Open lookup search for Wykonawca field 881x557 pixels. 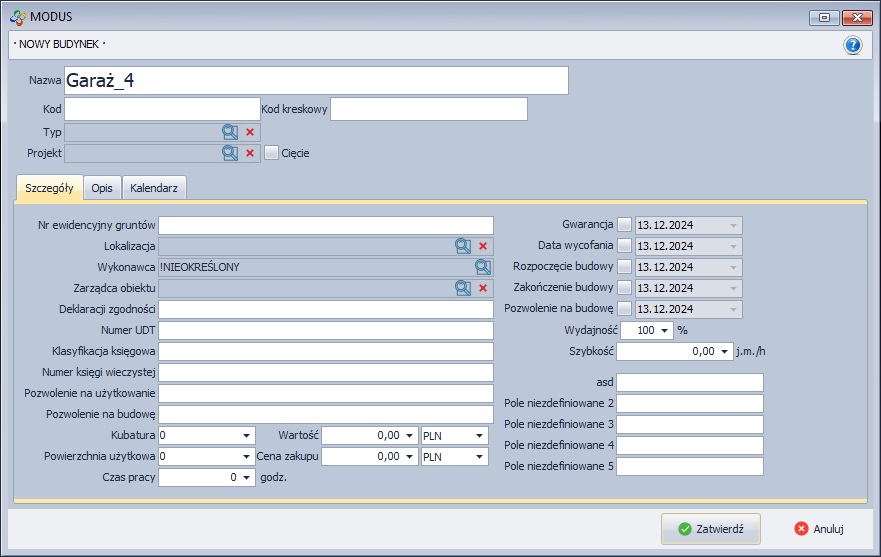point(483,267)
